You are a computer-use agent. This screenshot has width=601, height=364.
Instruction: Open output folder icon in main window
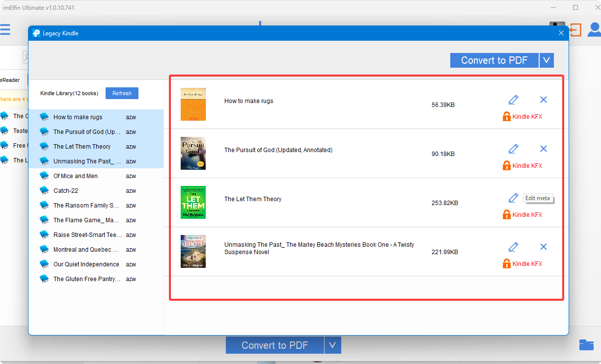click(x=586, y=345)
